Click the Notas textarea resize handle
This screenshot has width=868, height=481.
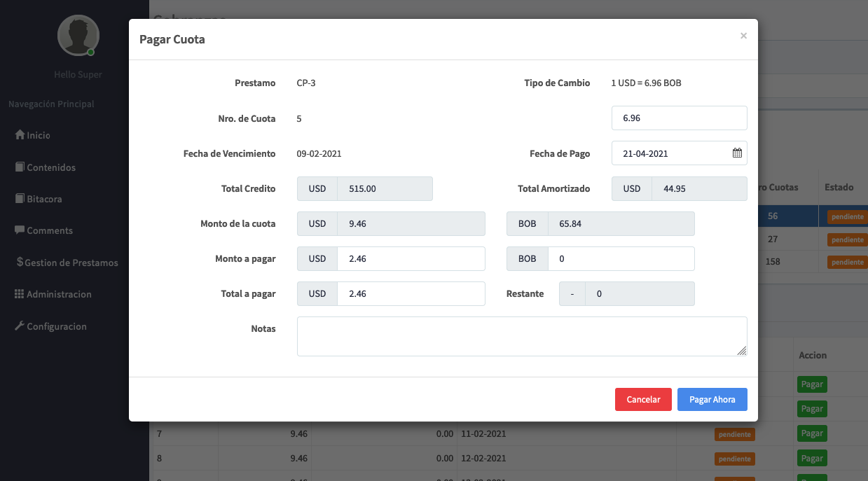tap(742, 351)
